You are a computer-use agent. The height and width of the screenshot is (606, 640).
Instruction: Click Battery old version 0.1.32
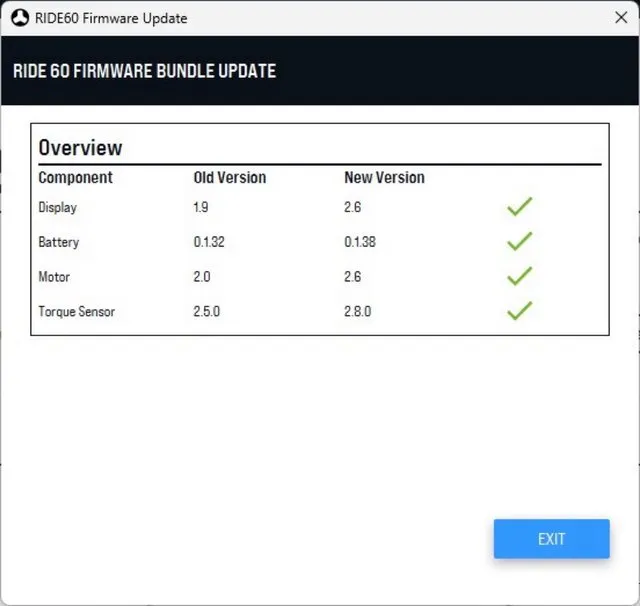tap(209, 242)
